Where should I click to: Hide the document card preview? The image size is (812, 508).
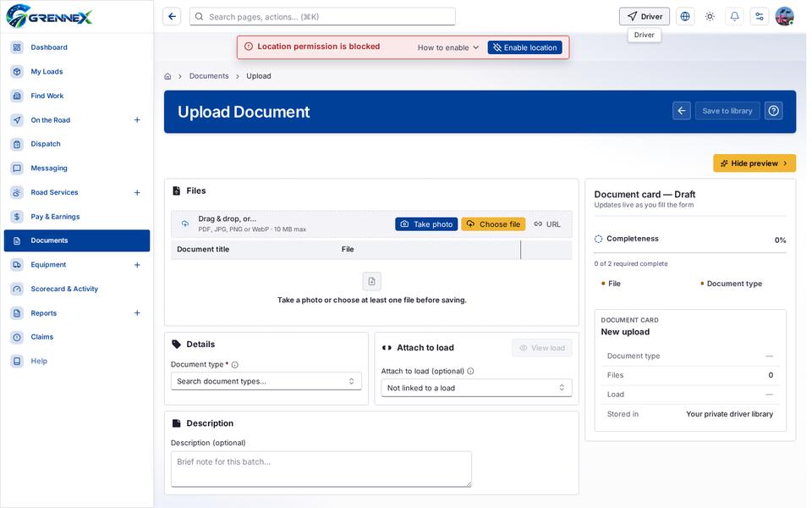(754, 163)
